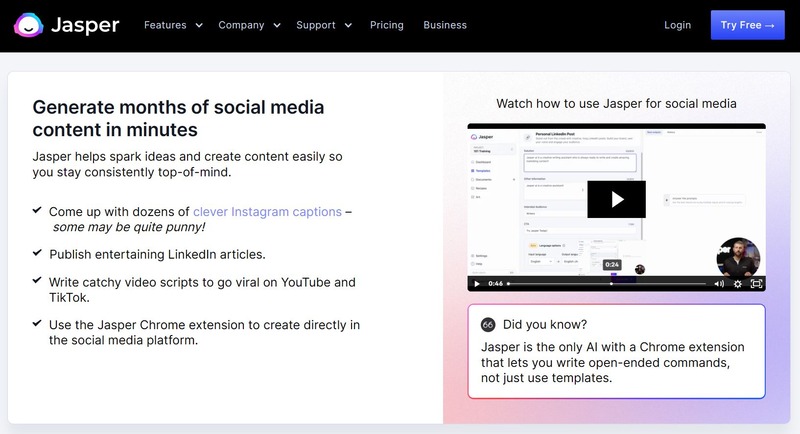Image resolution: width=800 pixels, height=434 pixels.
Task: Mute the video with the volume icon
Action: 719,284
